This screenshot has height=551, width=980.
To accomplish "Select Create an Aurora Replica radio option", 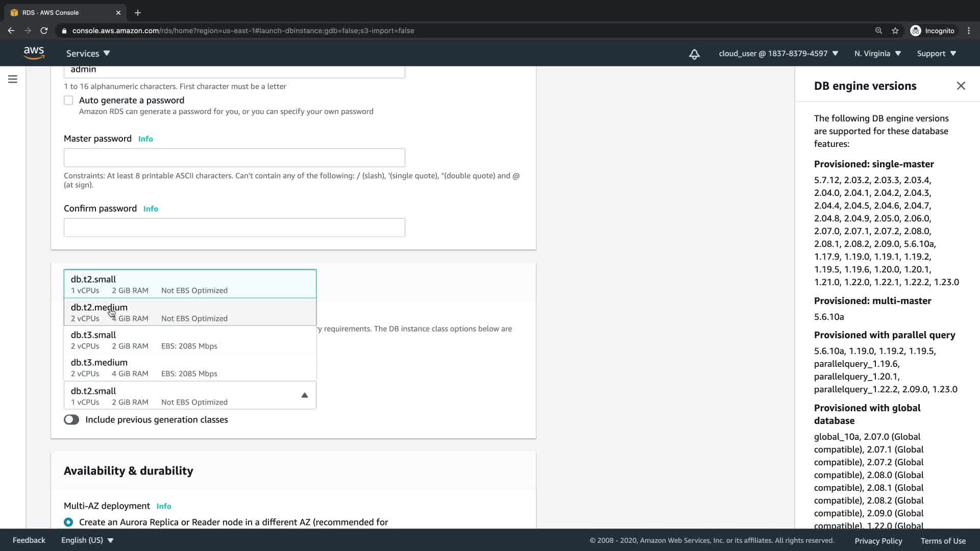I will [x=68, y=522].
